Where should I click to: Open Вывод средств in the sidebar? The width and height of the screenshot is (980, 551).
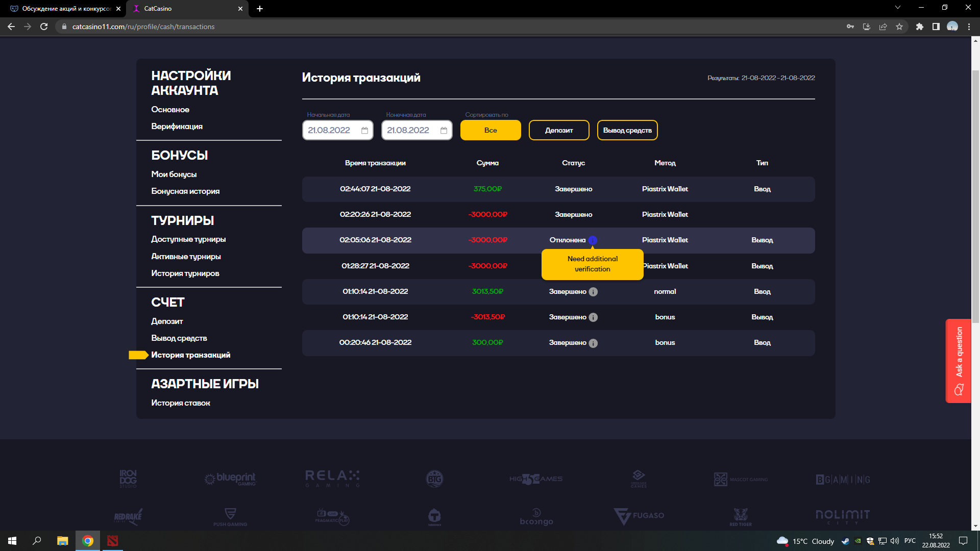179,338
